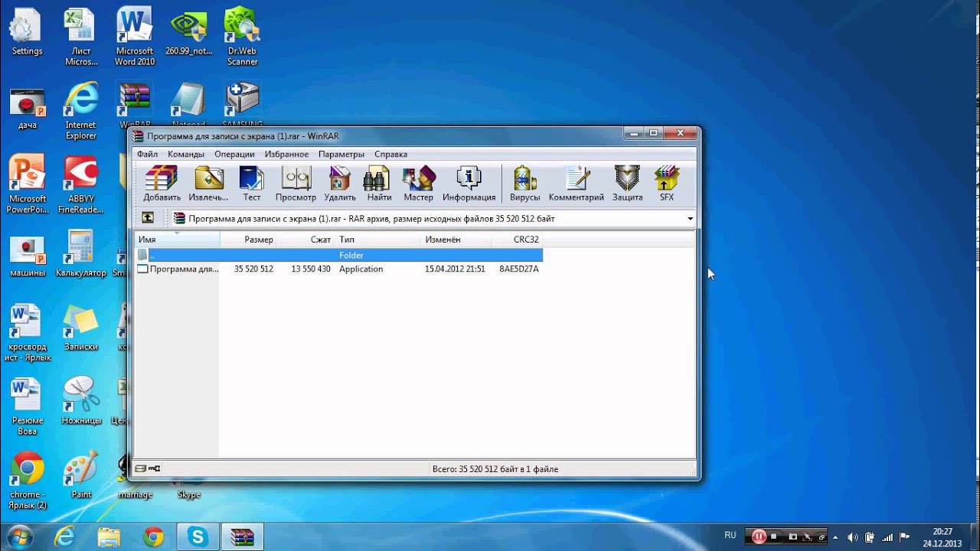The image size is (980, 551).
Task: Sort by CRC32 column header
Action: 517,240
